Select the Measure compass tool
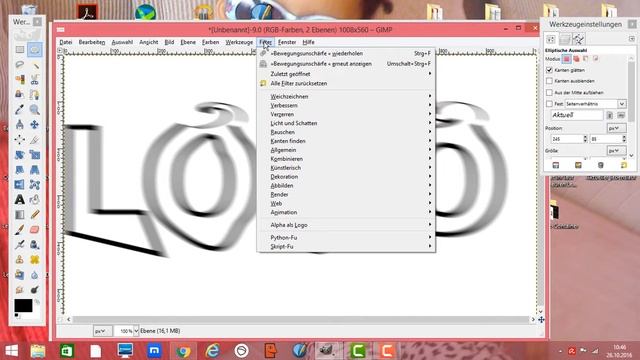Screen dimensions: 640x360 [x=20, y=124]
